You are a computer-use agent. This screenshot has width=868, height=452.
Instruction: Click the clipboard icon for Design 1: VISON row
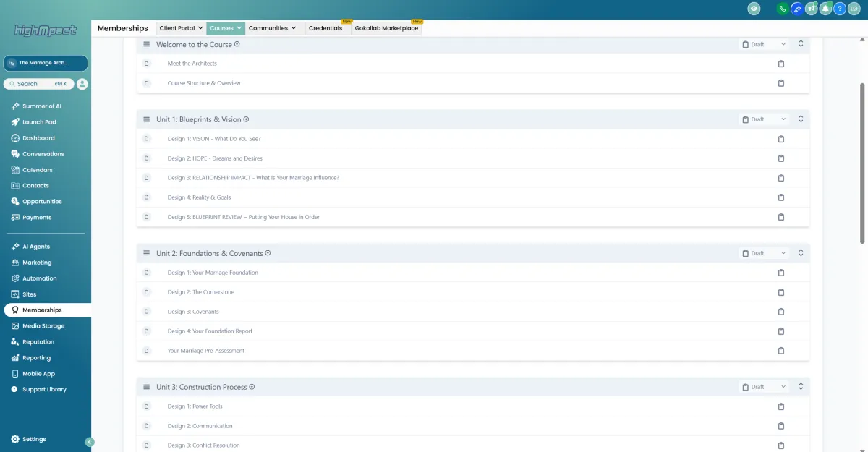tap(780, 139)
